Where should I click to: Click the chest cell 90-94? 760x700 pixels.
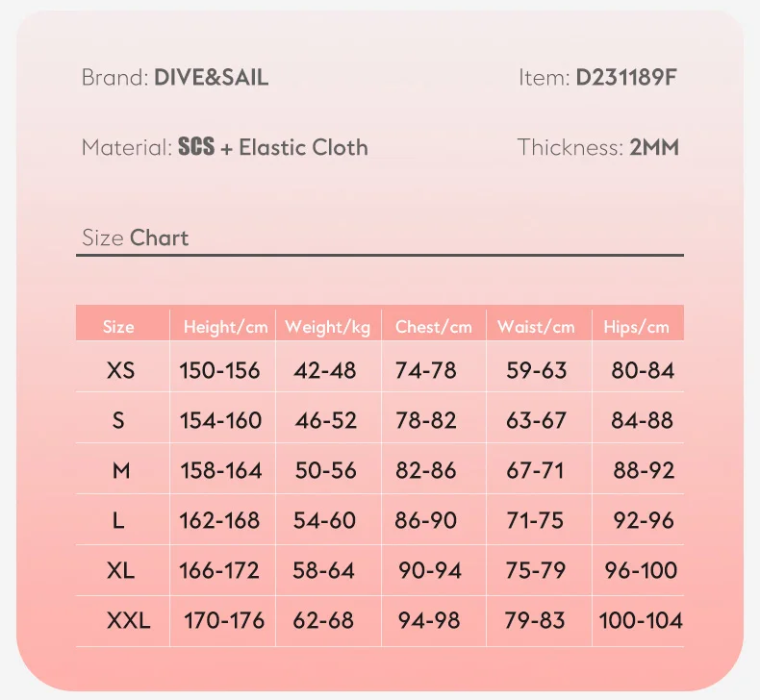tap(430, 570)
